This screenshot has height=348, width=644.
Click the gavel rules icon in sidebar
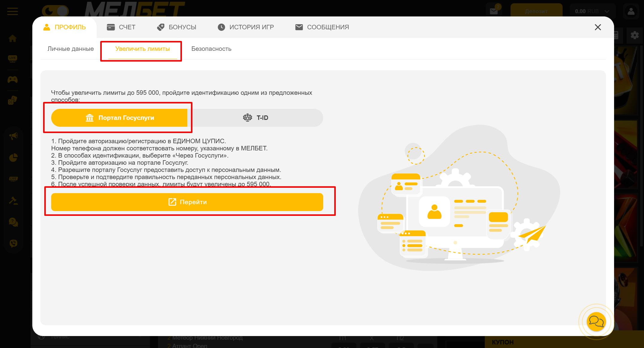pos(13,200)
